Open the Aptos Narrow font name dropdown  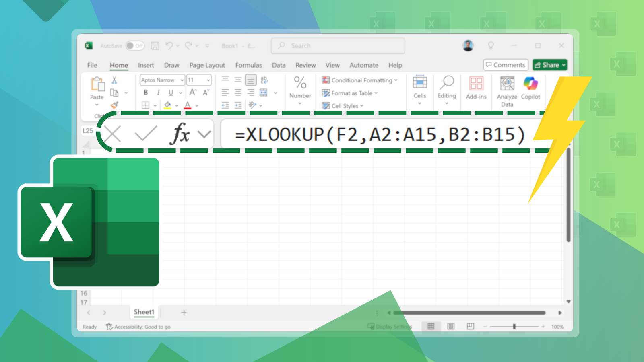coord(182,80)
